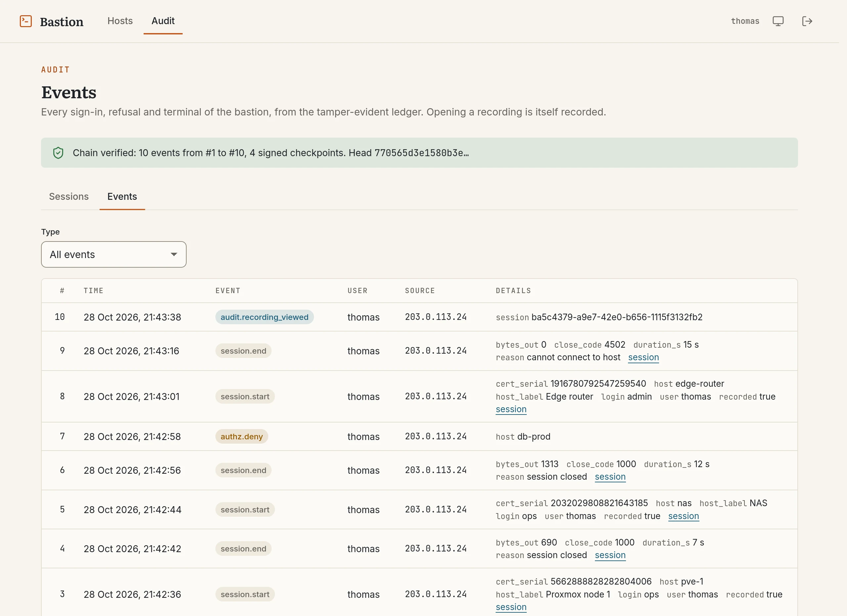Image resolution: width=847 pixels, height=616 pixels.
Task: Click the thomas username in the header
Action: (745, 21)
